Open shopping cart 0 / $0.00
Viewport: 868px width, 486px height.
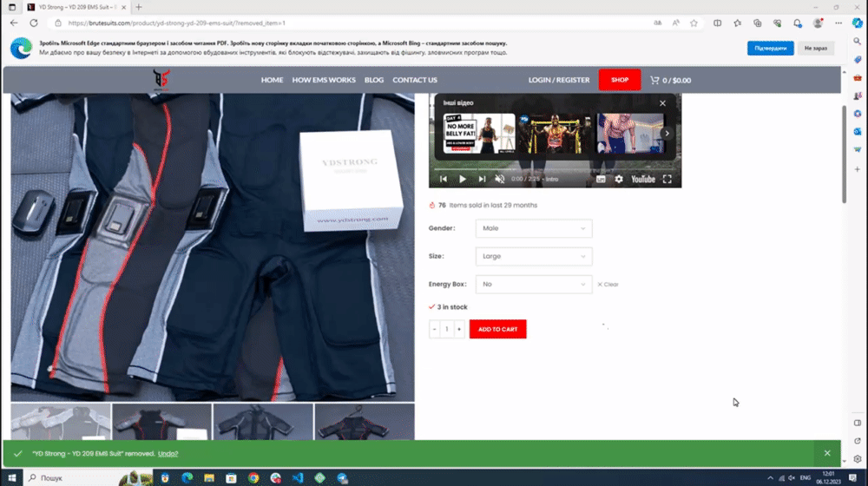tap(670, 80)
